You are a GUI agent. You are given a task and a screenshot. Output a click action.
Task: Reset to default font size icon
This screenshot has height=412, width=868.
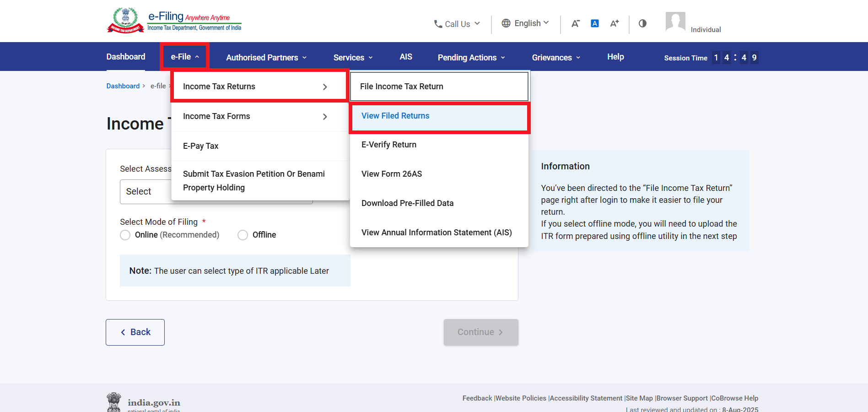click(x=595, y=23)
